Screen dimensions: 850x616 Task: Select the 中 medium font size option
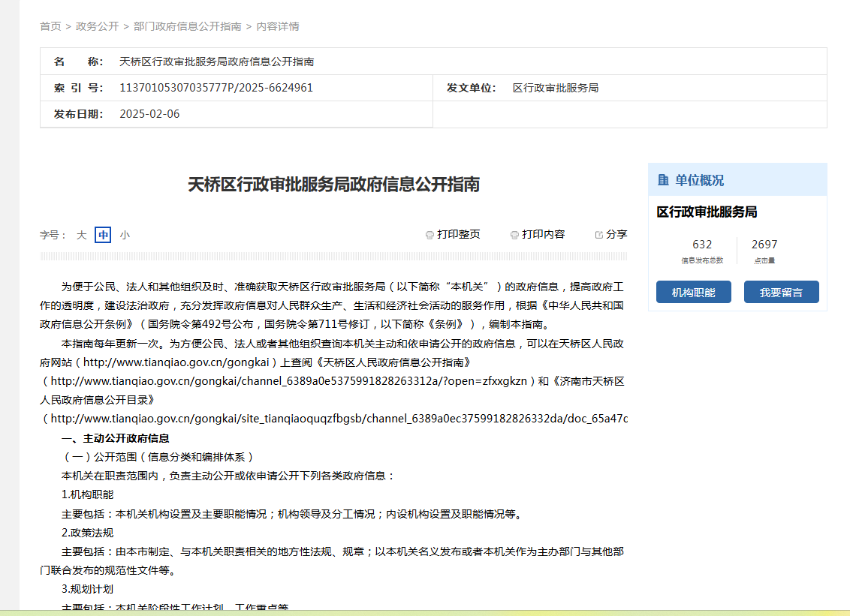pyautogui.click(x=103, y=235)
